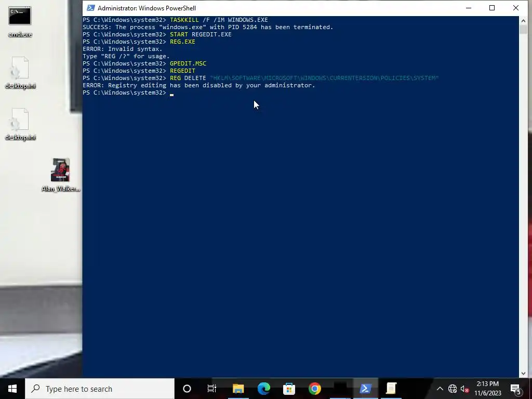
Task: Click the taskbar search box
Action: pyautogui.click(x=100, y=389)
